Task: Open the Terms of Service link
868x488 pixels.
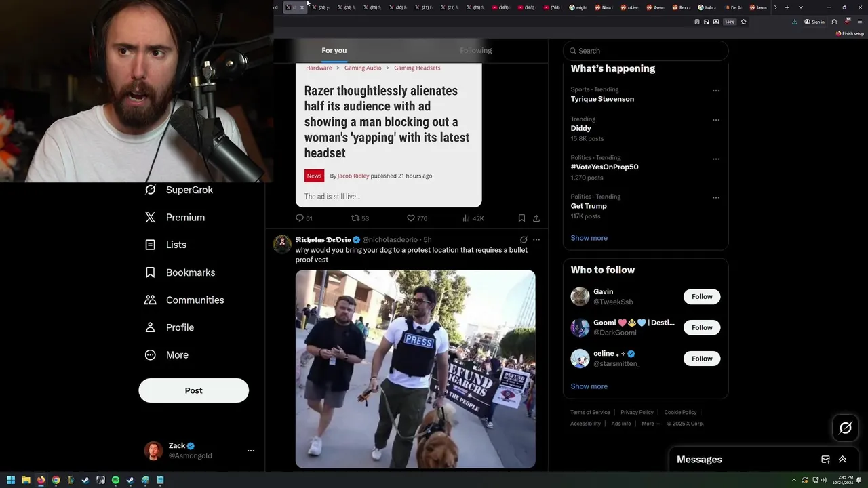Action: (590, 412)
